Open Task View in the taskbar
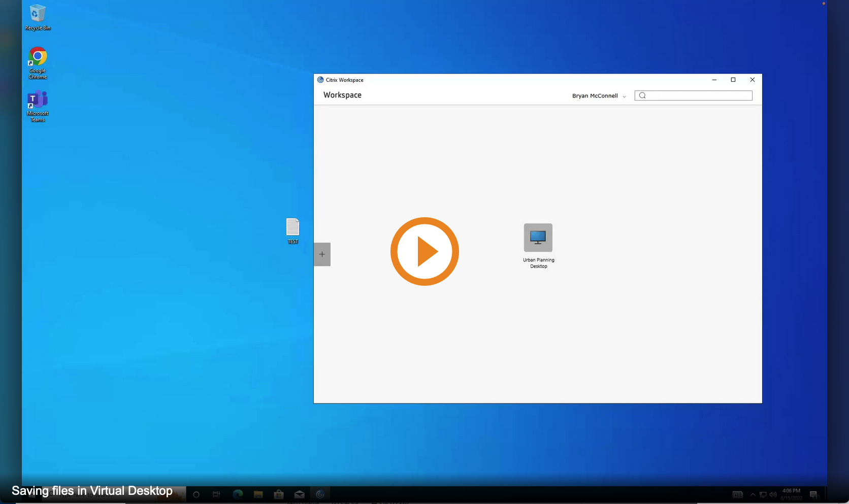 pos(216,494)
